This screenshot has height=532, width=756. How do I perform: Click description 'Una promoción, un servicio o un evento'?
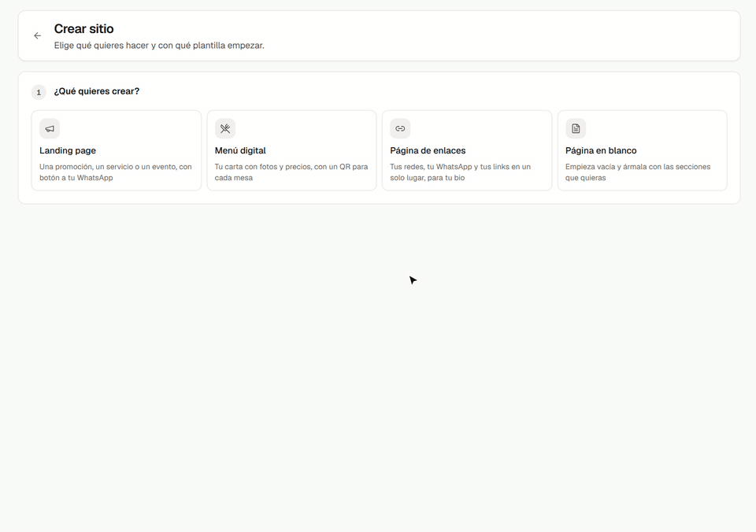click(x=116, y=172)
